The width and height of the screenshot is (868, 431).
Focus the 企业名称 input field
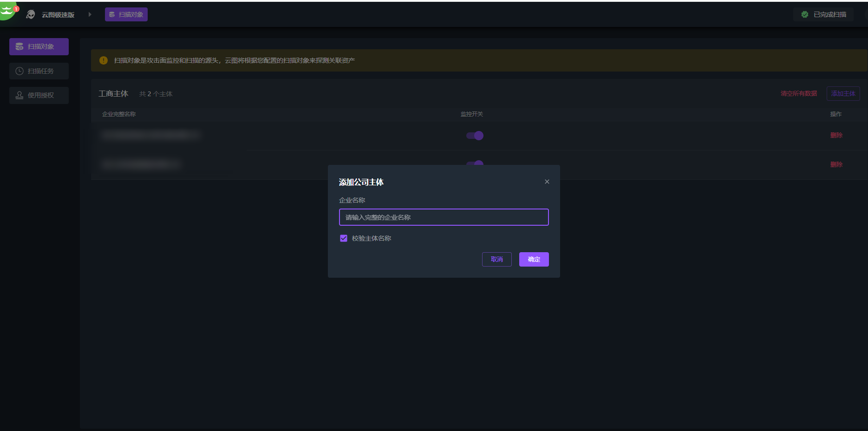tap(444, 217)
